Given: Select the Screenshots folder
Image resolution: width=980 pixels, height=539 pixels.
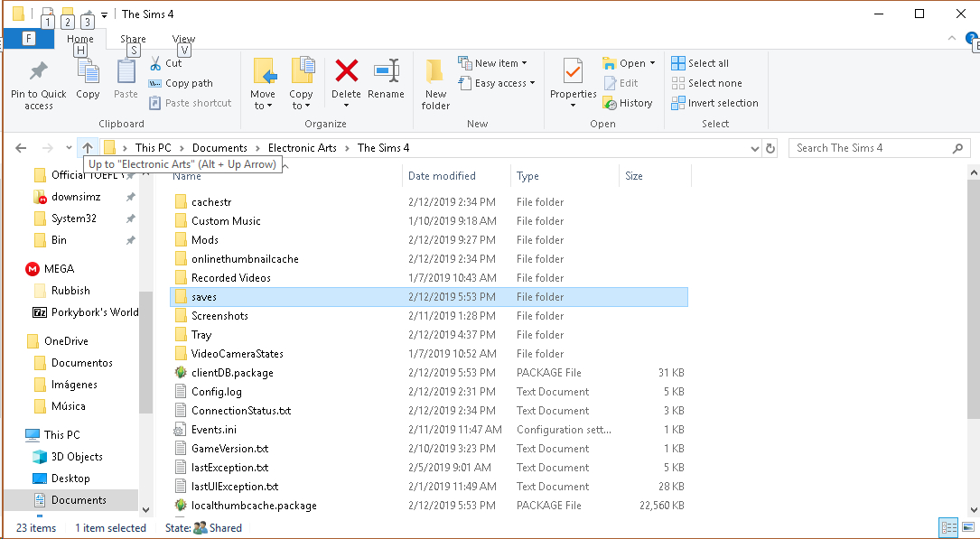Looking at the screenshot, I should click(219, 316).
